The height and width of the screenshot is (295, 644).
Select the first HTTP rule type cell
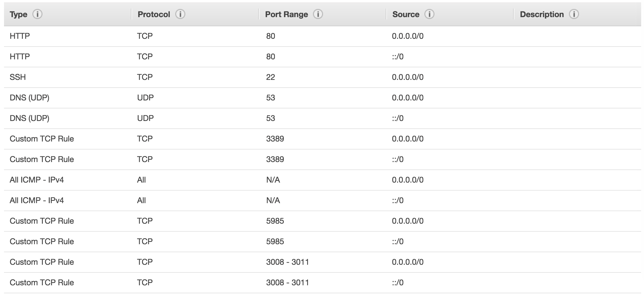click(20, 36)
